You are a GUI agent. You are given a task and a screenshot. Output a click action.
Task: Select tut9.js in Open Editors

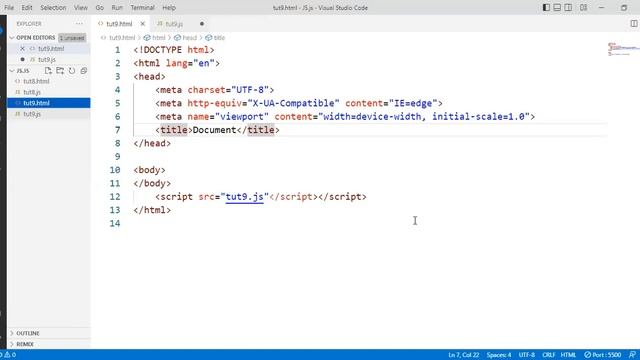point(47,60)
